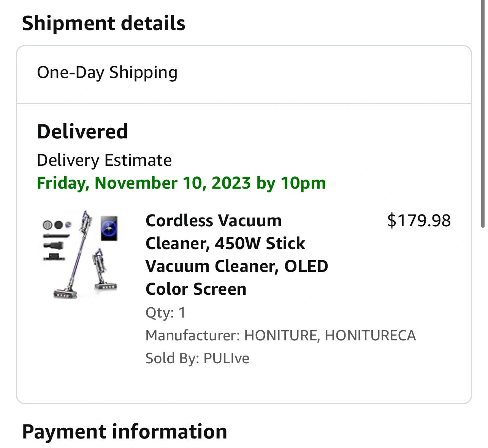
Task: Click the Delivery Estimate label
Action: click(x=104, y=160)
